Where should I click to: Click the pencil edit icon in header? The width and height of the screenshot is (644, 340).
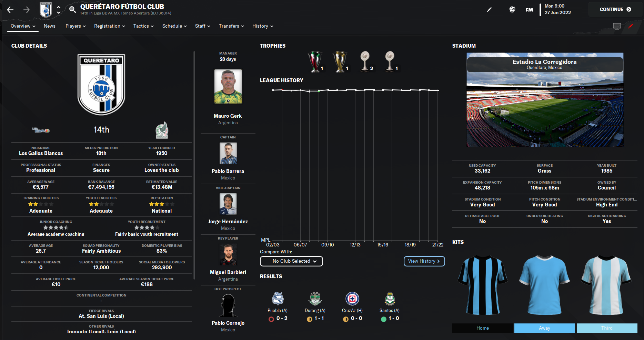pos(489,10)
